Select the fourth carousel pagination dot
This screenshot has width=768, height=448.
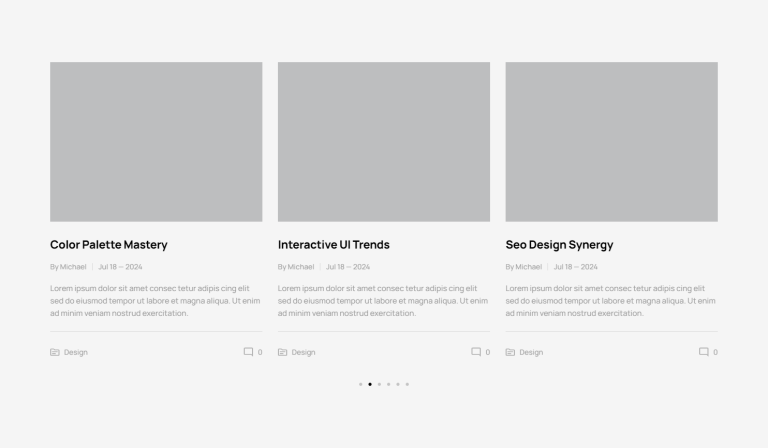coord(388,384)
